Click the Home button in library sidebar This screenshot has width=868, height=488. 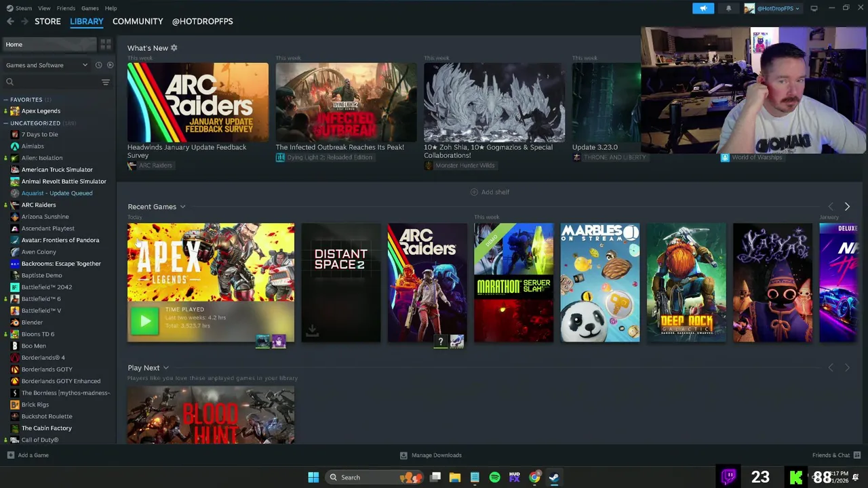pos(49,44)
